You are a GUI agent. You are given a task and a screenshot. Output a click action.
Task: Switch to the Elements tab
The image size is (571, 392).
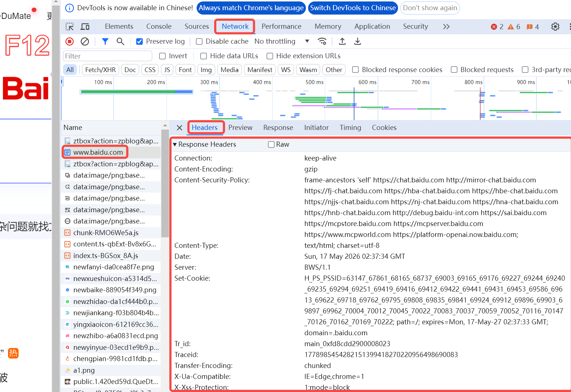[119, 27]
